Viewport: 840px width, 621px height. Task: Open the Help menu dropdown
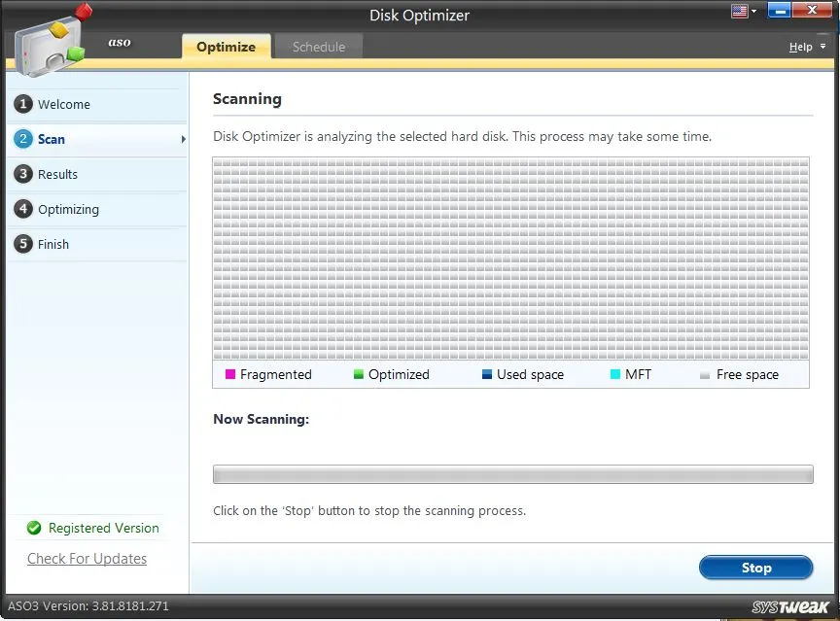pyautogui.click(x=806, y=47)
